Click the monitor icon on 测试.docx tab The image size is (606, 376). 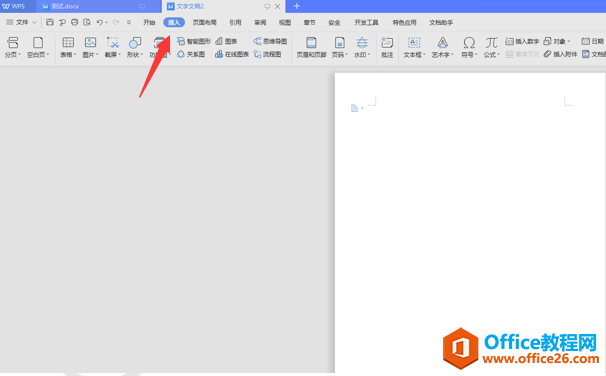point(142,6)
